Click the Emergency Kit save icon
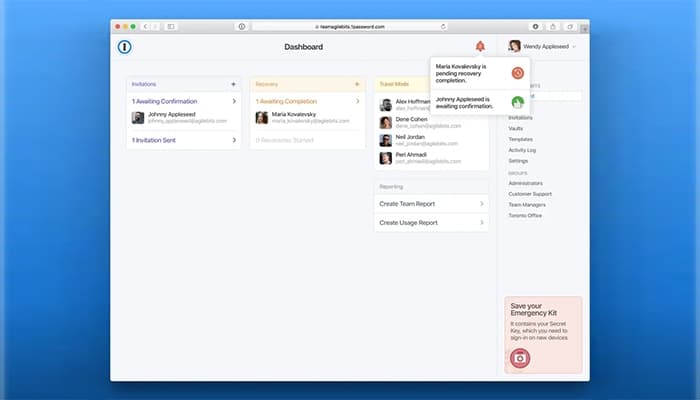700x400 pixels. (520, 358)
